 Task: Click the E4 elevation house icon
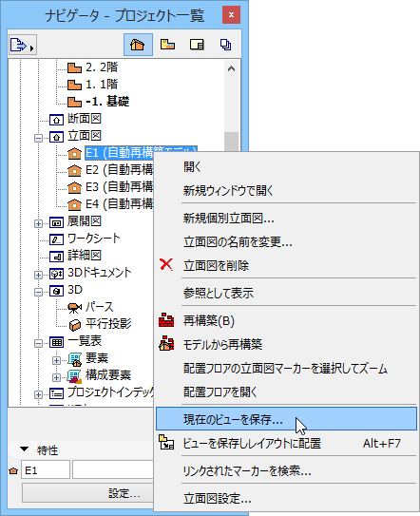coord(74,204)
